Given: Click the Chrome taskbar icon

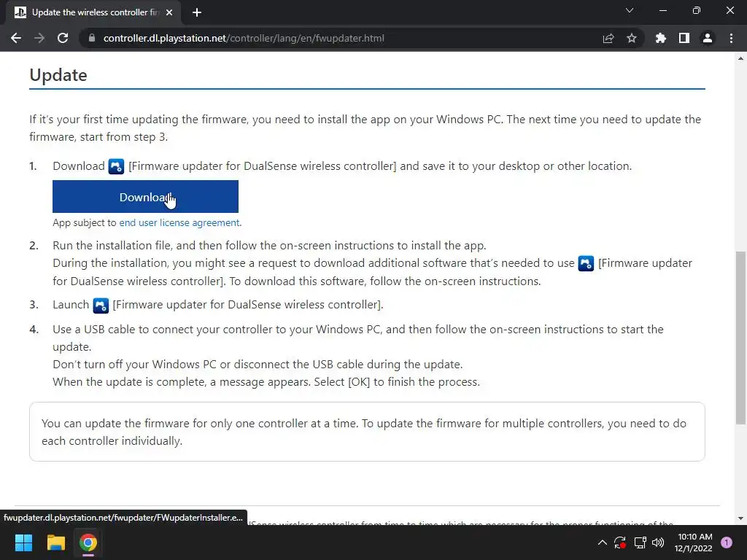Looking at the screenshot, I should pyautogui.click(x=88, y=542).
